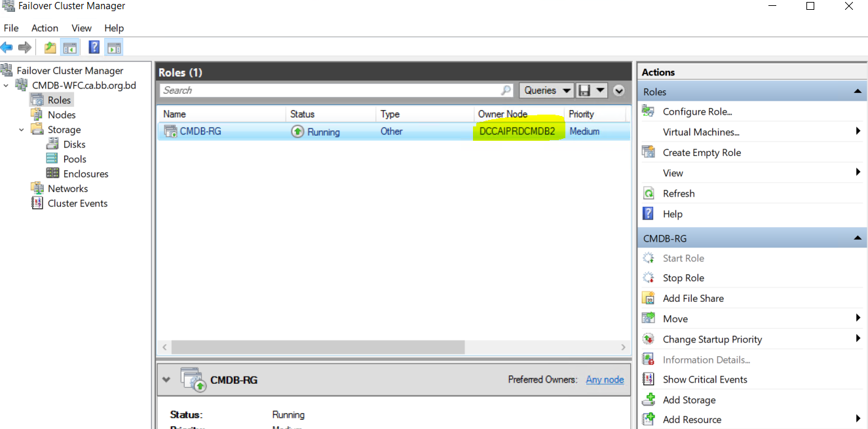Click the blue Help toolbar icon
The height and width of the screenshot is (429, 868).
pos(94,47)
